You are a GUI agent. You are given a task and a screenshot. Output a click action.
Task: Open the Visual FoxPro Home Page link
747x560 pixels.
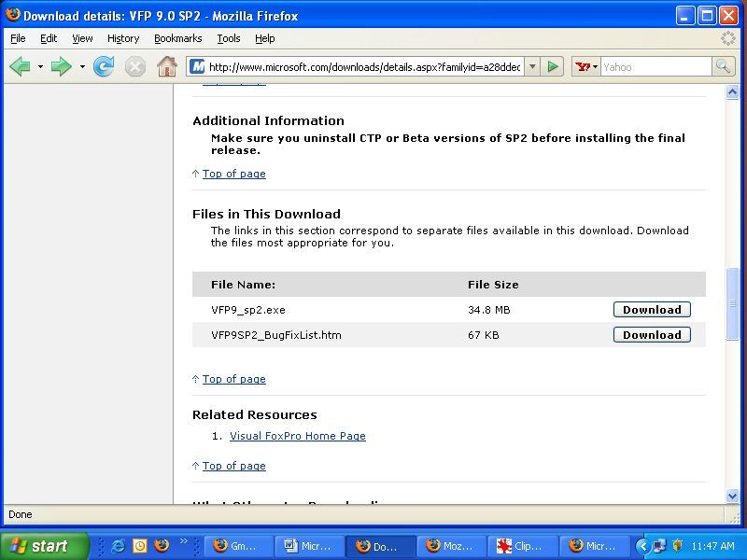[x=298, y=436]
